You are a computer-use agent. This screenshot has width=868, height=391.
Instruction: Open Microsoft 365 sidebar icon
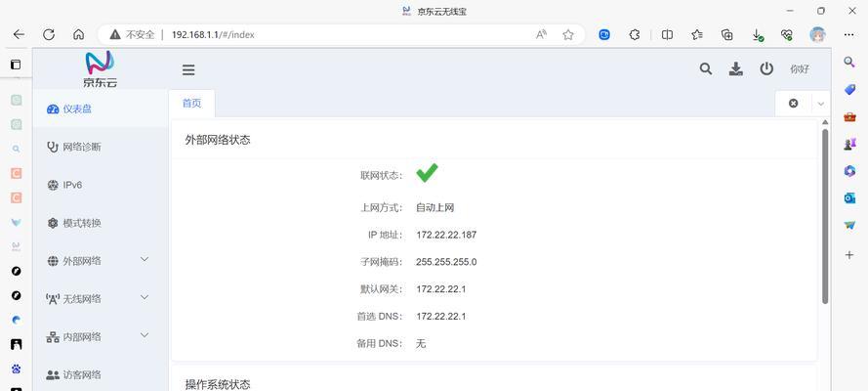[x=849, y=171]
